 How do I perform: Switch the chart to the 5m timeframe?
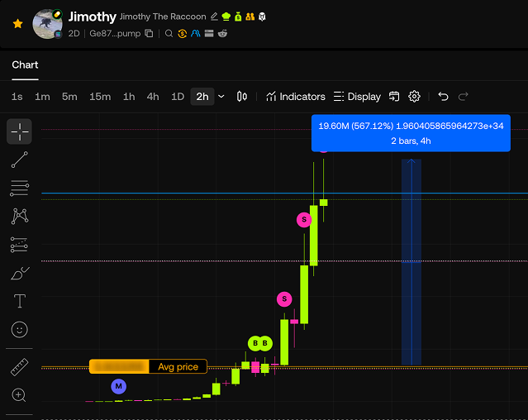pyautogui.click(x=69, y=97)
